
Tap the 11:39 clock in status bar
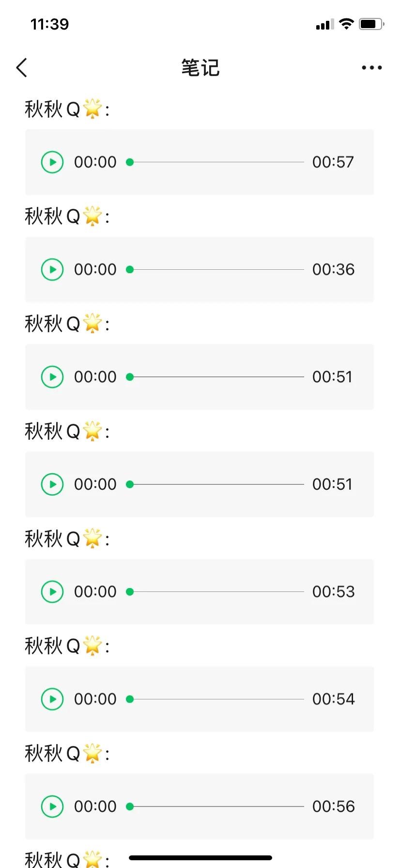click(x=49, y=24)
